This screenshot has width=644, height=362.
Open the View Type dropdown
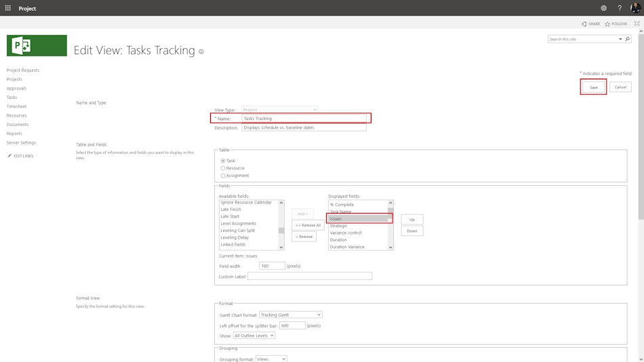(x=280, y=110)
